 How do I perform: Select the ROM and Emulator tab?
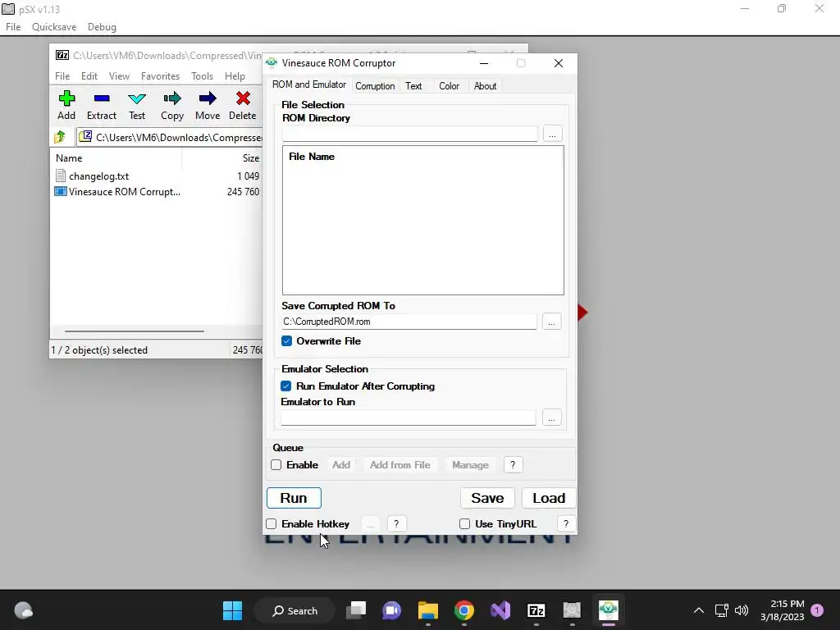[x=309, y=84]
